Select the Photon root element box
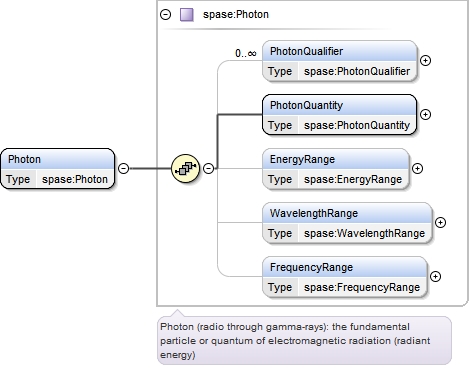The width and height of the screenshot is (470, 368). [57, 169]
